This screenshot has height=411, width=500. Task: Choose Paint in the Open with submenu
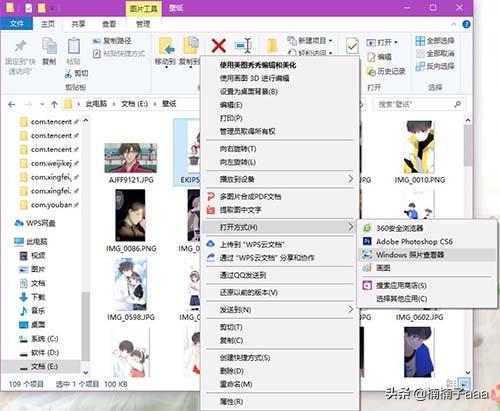tap(427, 268)
